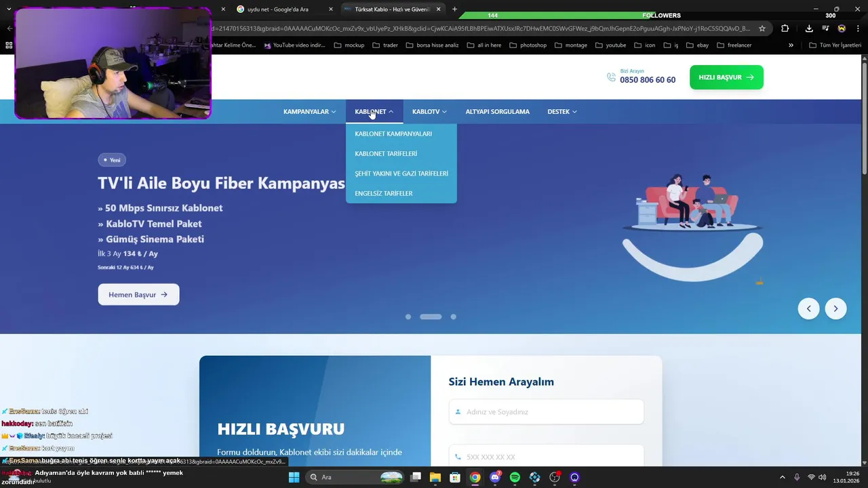Show hidden system tray icons
This screenshot has width=868, height=488.
pos(782,477)
